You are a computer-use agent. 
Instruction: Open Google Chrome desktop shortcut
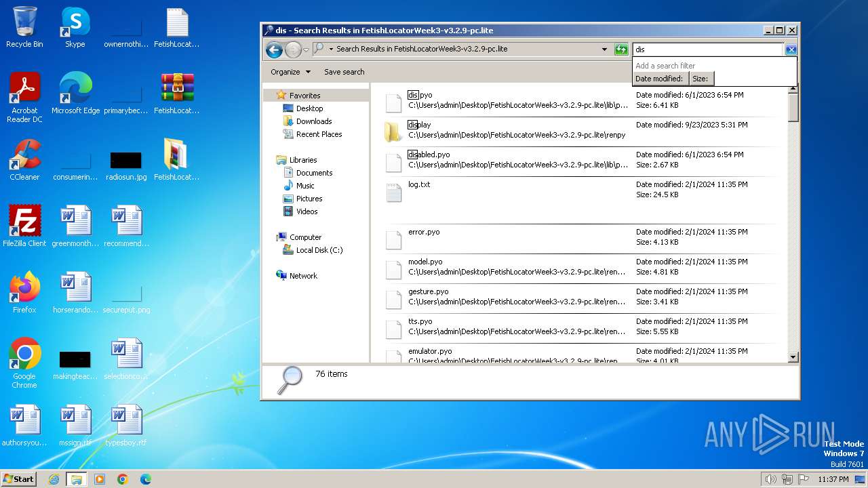pyautogui.click(x=24, y=364)
